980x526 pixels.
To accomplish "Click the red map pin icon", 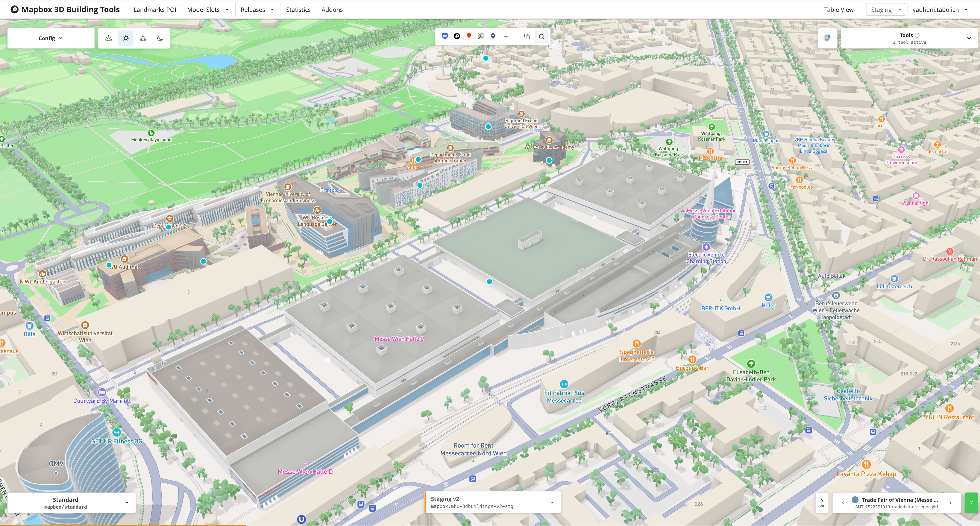I will tap(469, 36).
